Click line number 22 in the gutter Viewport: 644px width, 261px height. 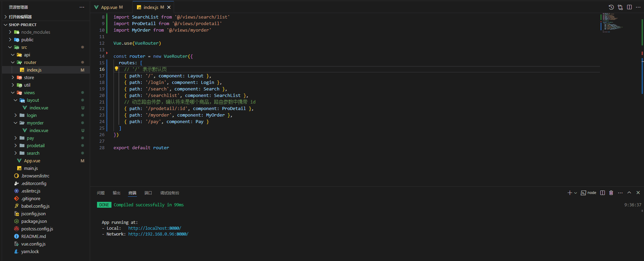[x=102, y=109]
